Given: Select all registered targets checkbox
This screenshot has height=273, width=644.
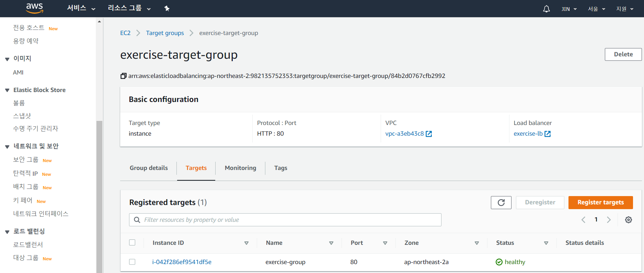Looking at the screenshot, I should [x=132, y=243].
